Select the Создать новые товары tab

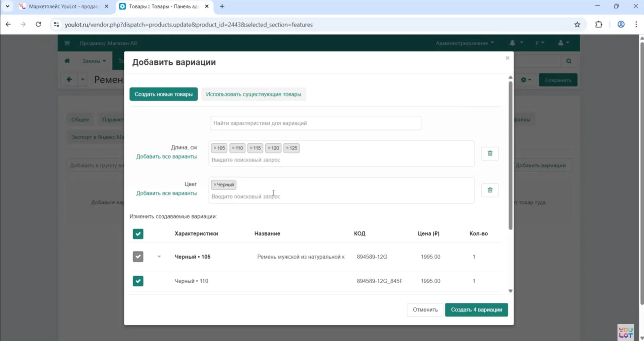tap(163, 94)
